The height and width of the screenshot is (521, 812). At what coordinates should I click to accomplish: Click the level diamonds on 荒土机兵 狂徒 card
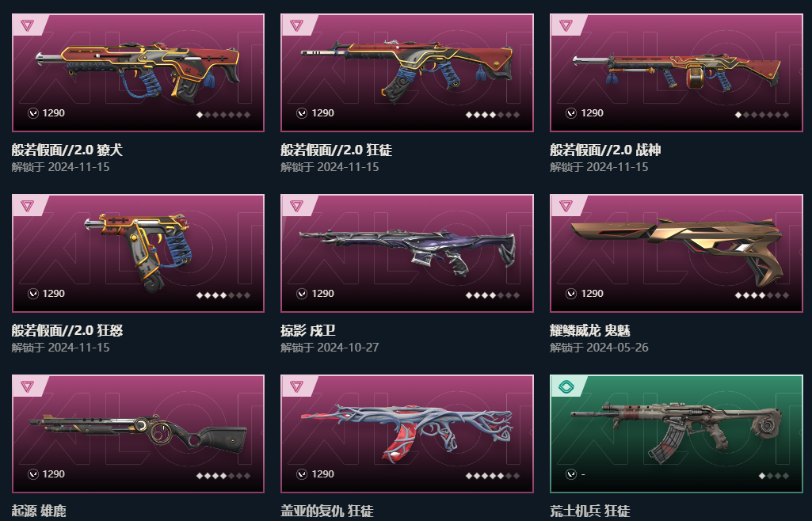[x=774, y=476]
